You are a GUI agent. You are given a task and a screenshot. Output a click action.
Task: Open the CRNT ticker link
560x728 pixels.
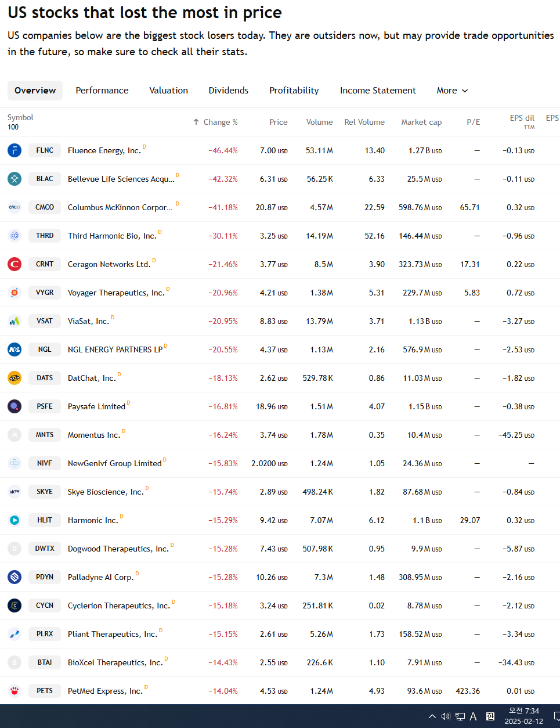[45, 264]
